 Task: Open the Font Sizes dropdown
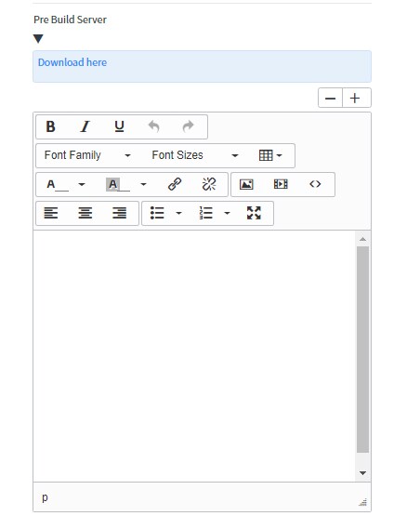click(x=195, y=155)
